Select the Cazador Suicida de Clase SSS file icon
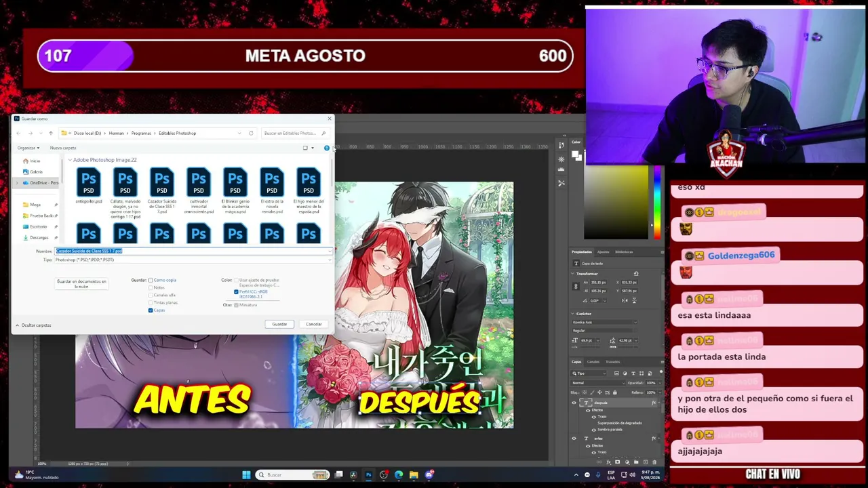This screenshot has height=488, width=868. click(162, 183)
